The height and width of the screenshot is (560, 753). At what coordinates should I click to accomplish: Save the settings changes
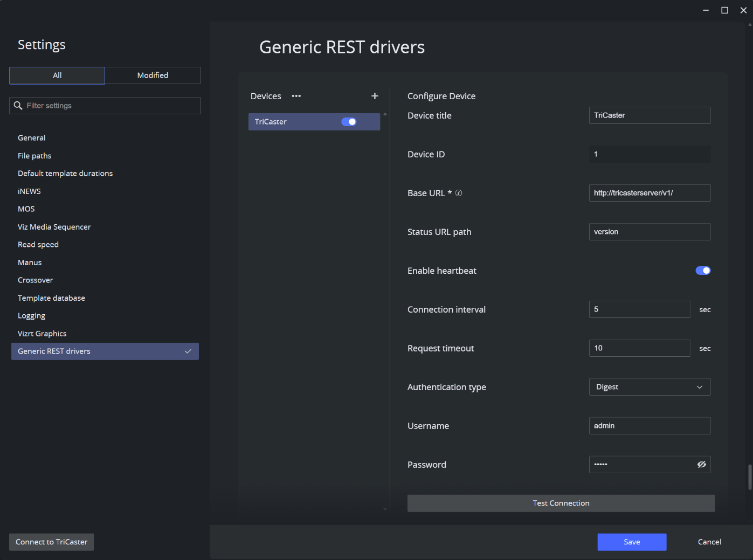pos(632,542)
